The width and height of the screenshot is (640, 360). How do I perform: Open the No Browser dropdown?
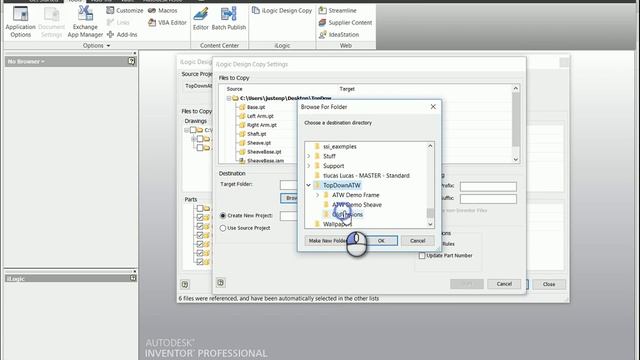(x=26, y=61)
